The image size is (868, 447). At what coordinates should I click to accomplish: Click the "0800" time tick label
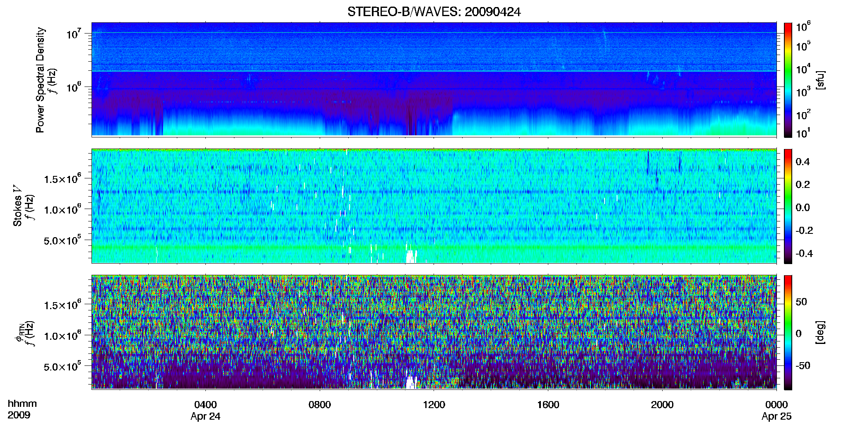[x=320, y=405]
